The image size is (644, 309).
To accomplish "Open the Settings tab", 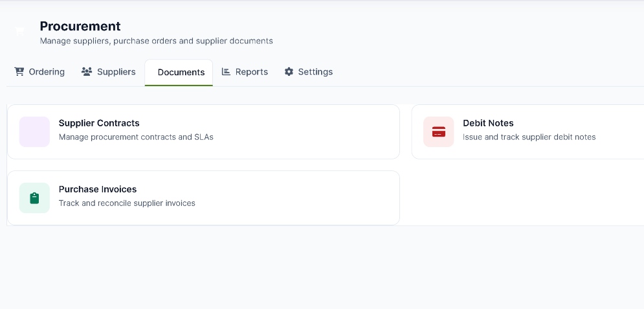I will pyautogui.click(x=309, y=72).
